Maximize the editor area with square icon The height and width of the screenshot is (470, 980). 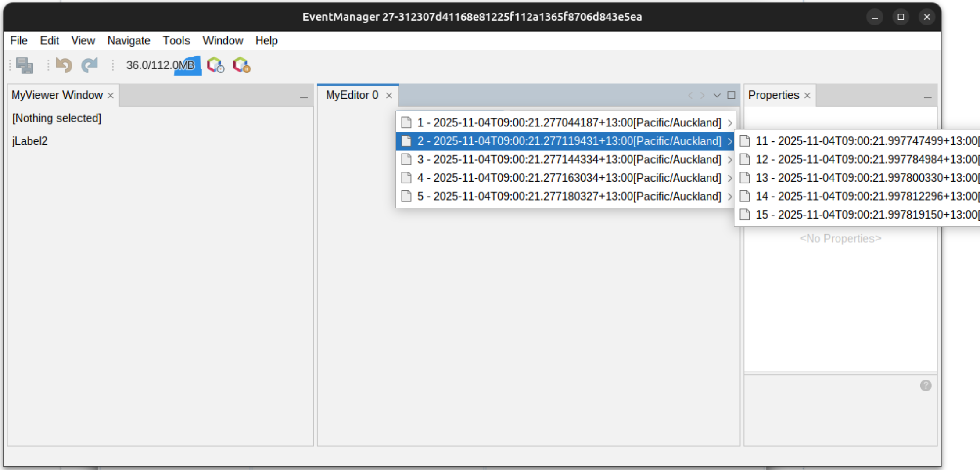[731, 95]
